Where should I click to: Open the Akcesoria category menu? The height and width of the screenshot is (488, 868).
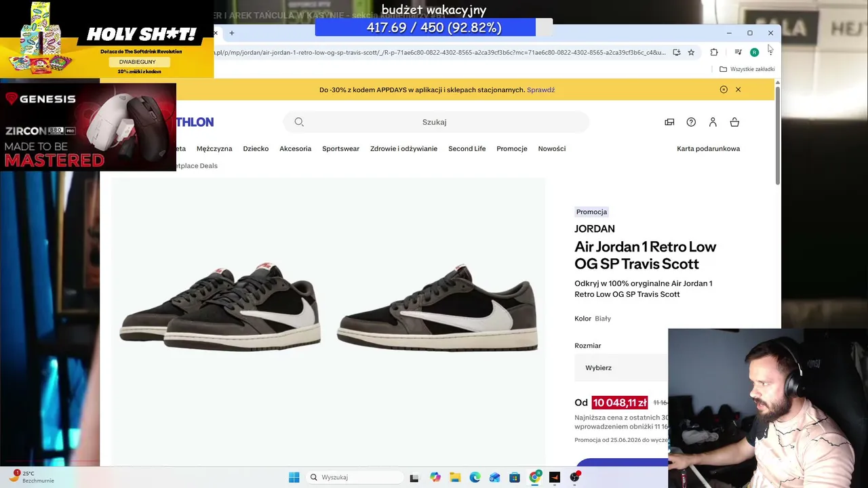tap(295, 148)
